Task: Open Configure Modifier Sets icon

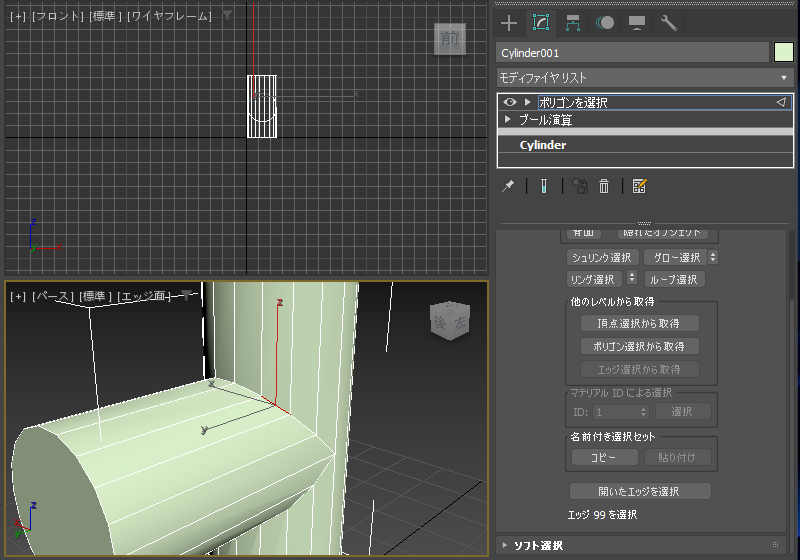Action: click(639, 186)
